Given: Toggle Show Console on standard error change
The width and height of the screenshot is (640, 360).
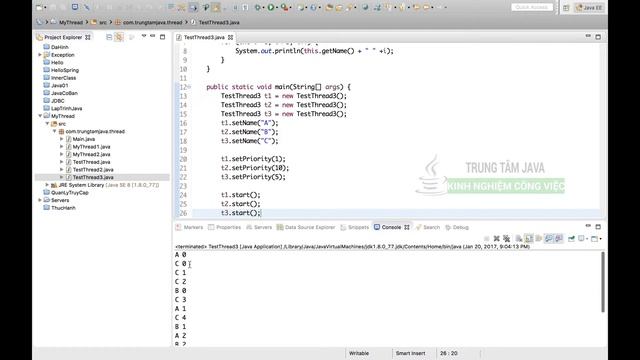Looking at the screenshot, I should click(x=559, y=238).
